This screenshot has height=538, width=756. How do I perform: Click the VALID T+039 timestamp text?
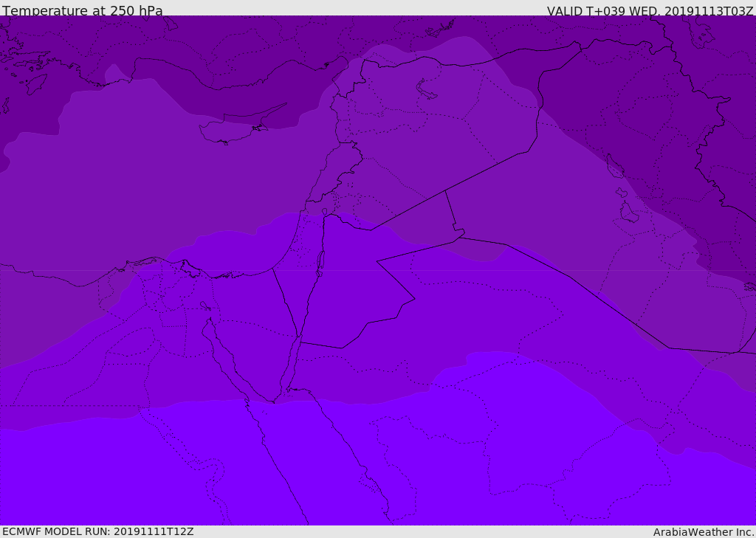click(x=650, y=10)
